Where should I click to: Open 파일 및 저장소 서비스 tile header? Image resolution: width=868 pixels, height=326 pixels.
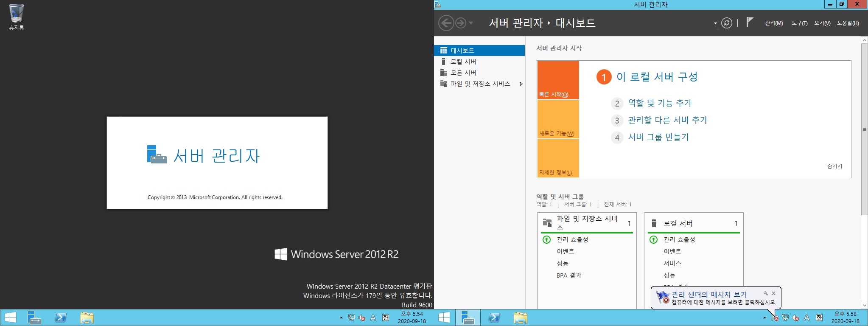587,223
